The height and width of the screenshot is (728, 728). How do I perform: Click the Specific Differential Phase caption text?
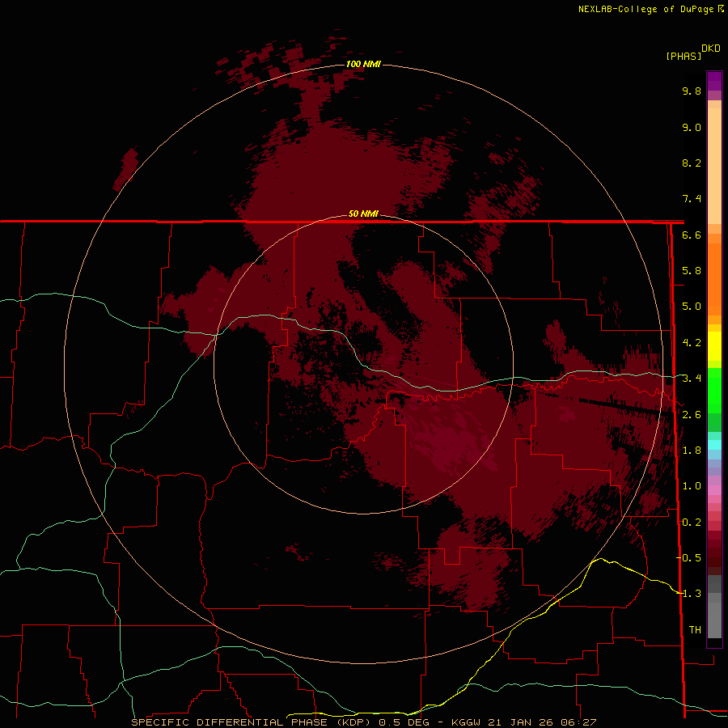click(x=363, y=722)
